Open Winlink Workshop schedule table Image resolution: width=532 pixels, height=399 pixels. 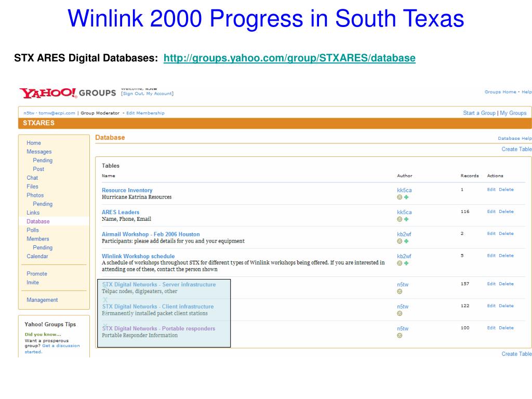tap(138, 257)
